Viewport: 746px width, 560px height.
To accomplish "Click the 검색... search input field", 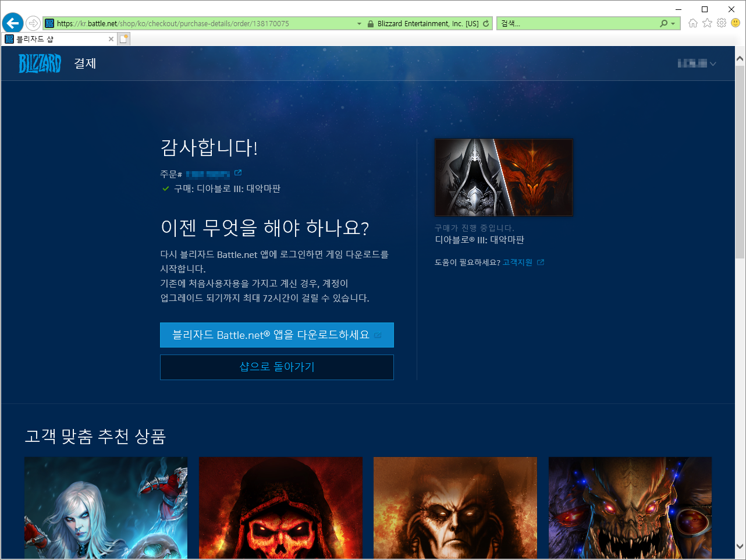I will point(578,24).
